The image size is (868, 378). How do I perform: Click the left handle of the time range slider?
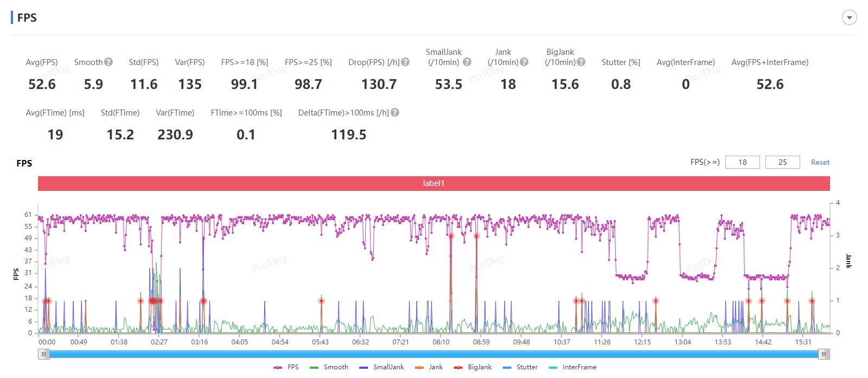pos(44,354)
